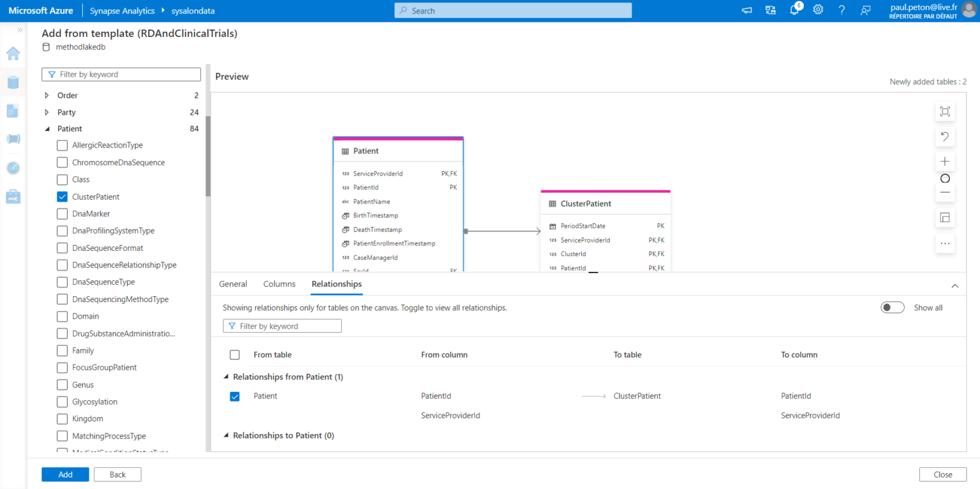Check the DnaMarker table checkbox
This screenshot has width=980, height=489.
[x=62, y=213]
